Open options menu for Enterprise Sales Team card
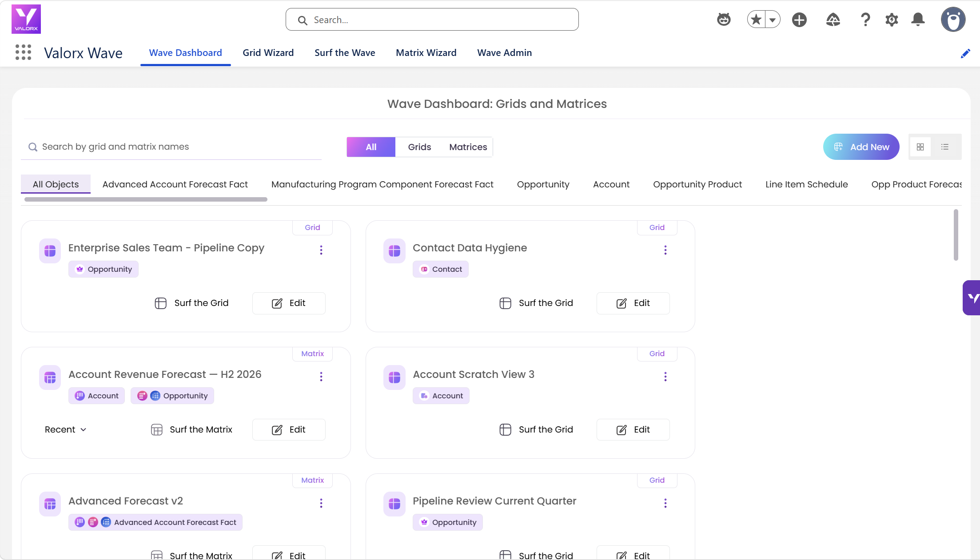 [321, 250]
